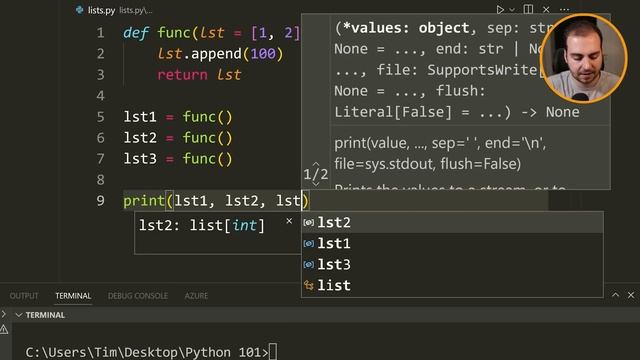Click the return keyword on line 3
640x360 pixels.
(x=182, y=75)
